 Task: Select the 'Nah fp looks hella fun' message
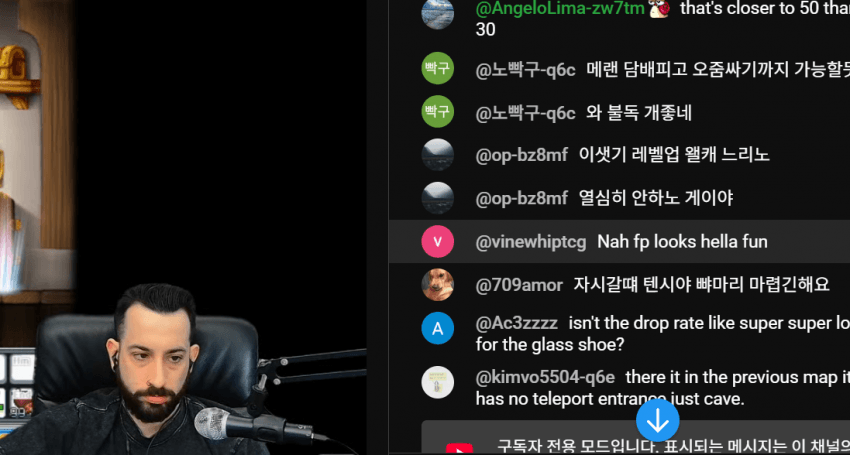[682, 242]
